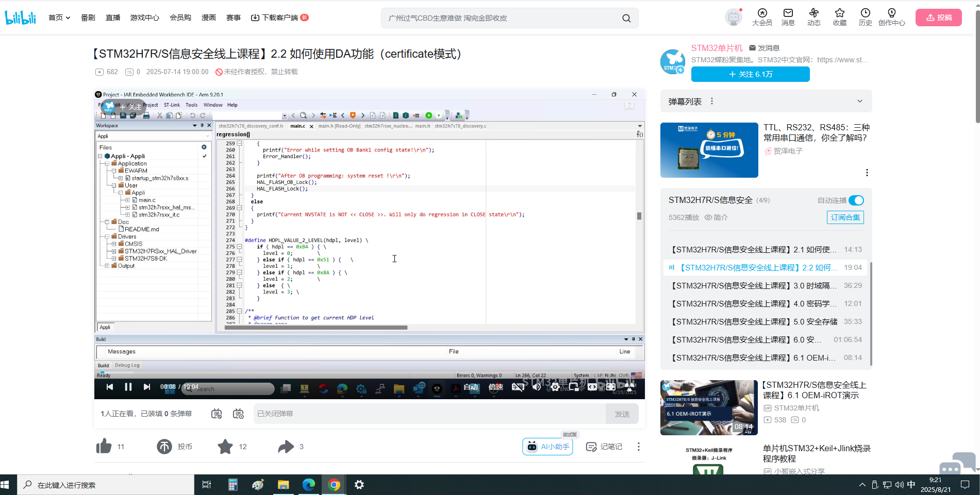Follow uploader with 关注 6.1万 button

pos(750,74)
